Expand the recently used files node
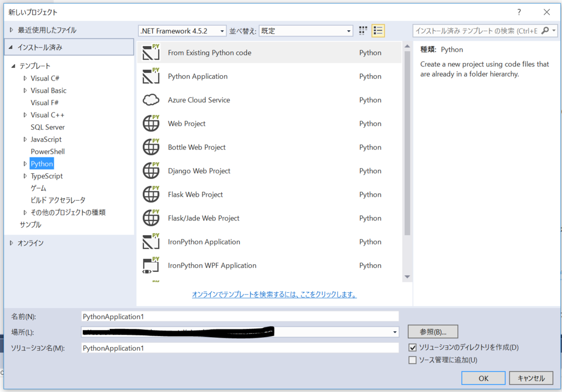 (11, 30)
